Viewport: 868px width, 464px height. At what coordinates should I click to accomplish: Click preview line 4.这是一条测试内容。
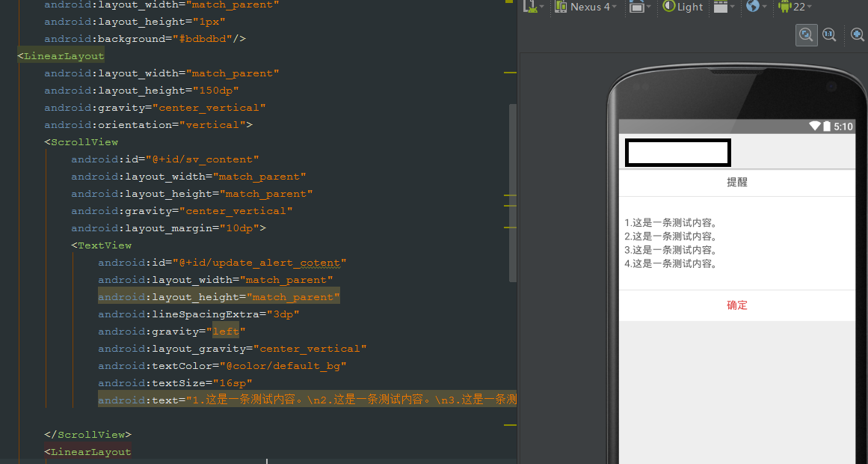pyautogui.click(x=671, y=264)
